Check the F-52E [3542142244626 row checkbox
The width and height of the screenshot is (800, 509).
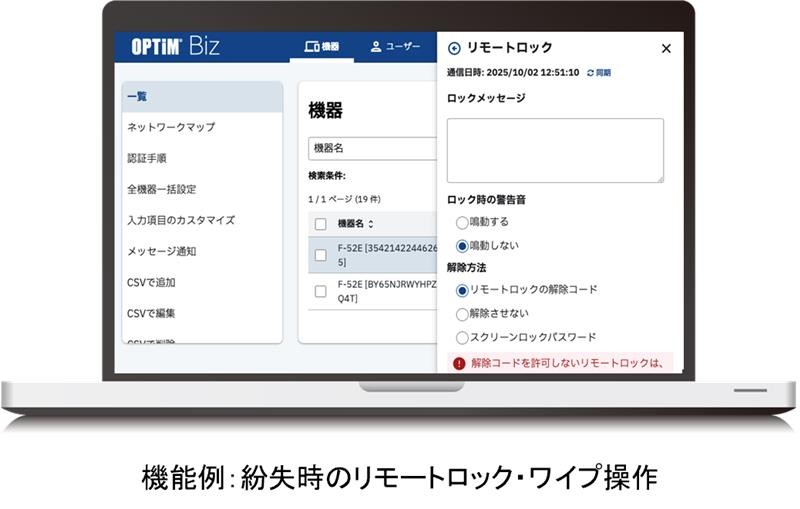click(x=320, y=255)
